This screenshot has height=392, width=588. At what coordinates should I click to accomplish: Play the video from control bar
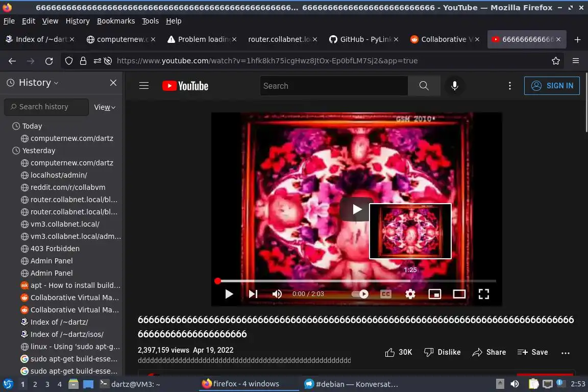click(229, 293)
